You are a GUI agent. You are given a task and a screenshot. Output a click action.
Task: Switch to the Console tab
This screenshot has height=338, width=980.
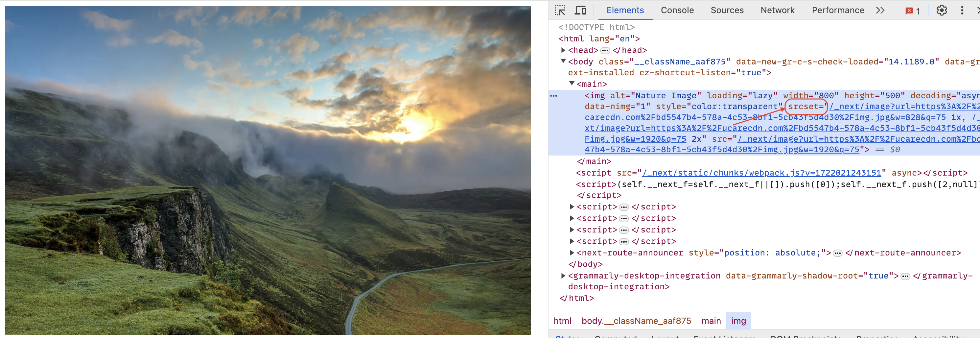click(677, 10)
